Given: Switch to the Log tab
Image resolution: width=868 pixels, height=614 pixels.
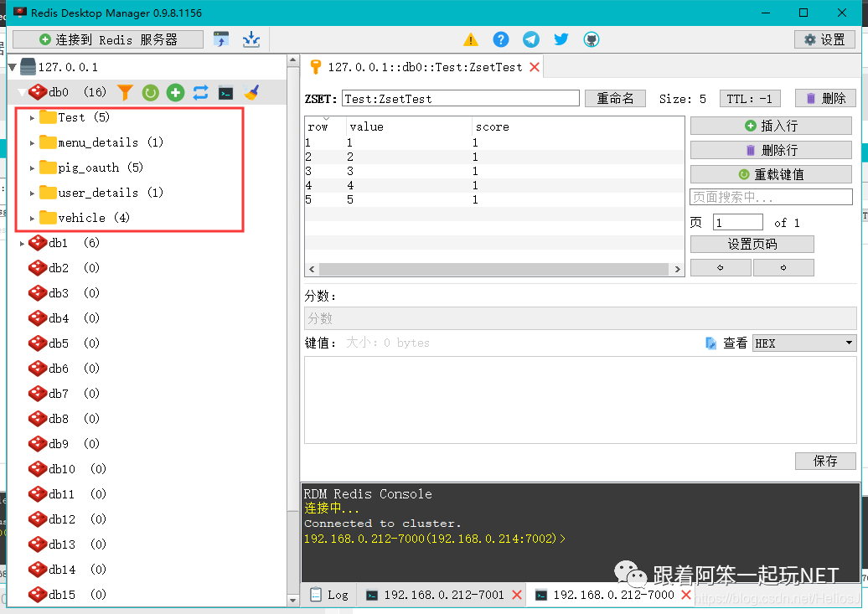Looking at the screenshot, I should click(x=330, y=595).
